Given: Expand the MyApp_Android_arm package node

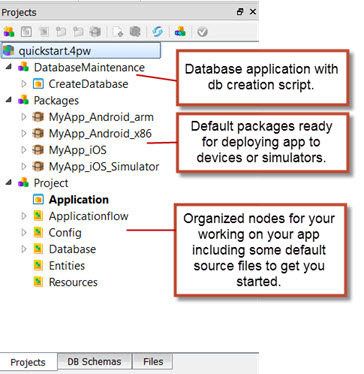Looking at the screenshot, I should (x=24, y=117).
